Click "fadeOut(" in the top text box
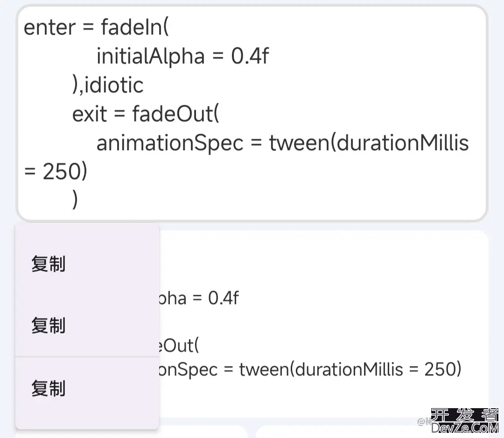 [x=175, y=114]
